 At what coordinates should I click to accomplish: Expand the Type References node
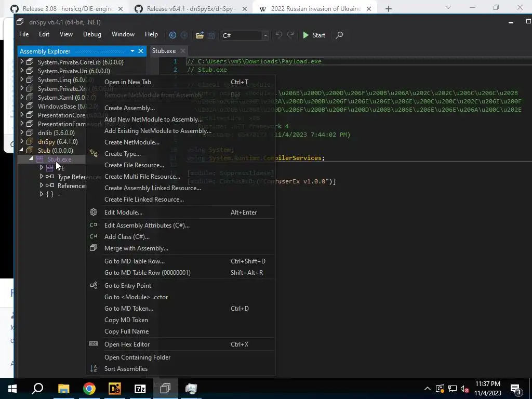tap(42, 177)
